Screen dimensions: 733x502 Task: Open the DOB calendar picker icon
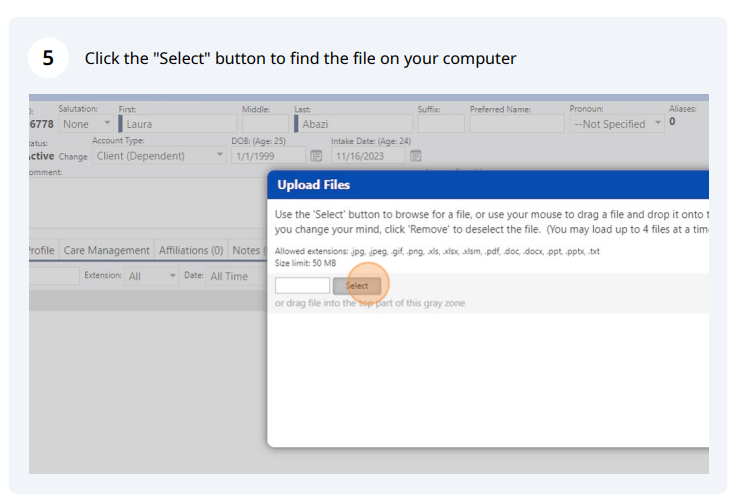tap(316, 156)
